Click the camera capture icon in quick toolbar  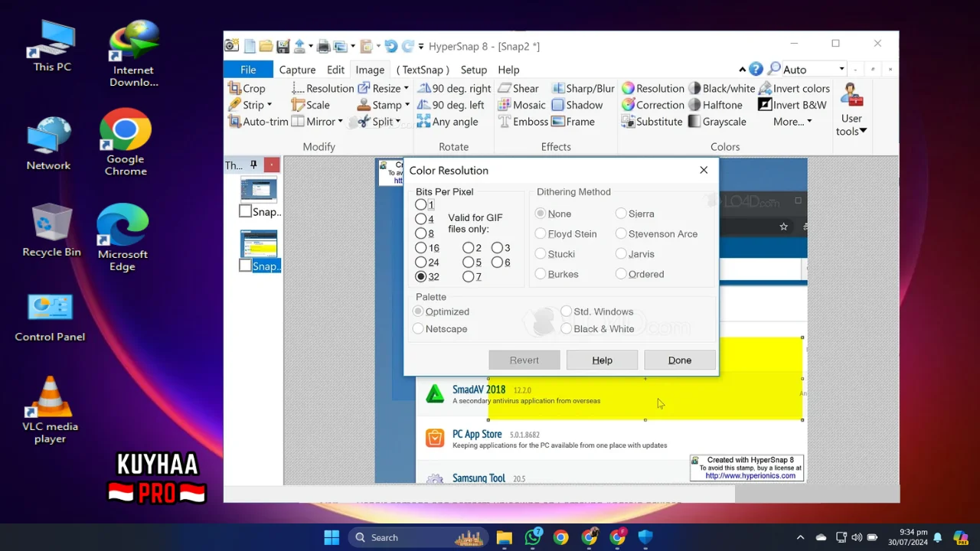click(231, 46)
